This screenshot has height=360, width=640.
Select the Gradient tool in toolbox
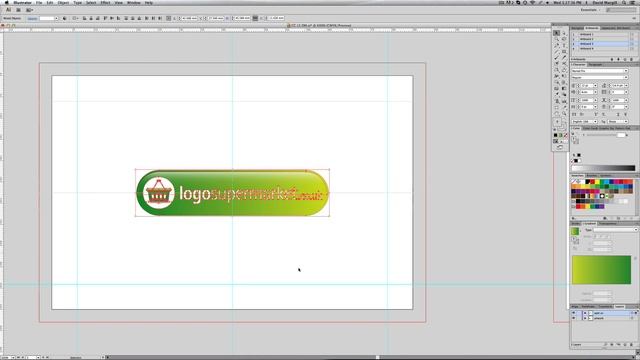[x=564, y=89]
